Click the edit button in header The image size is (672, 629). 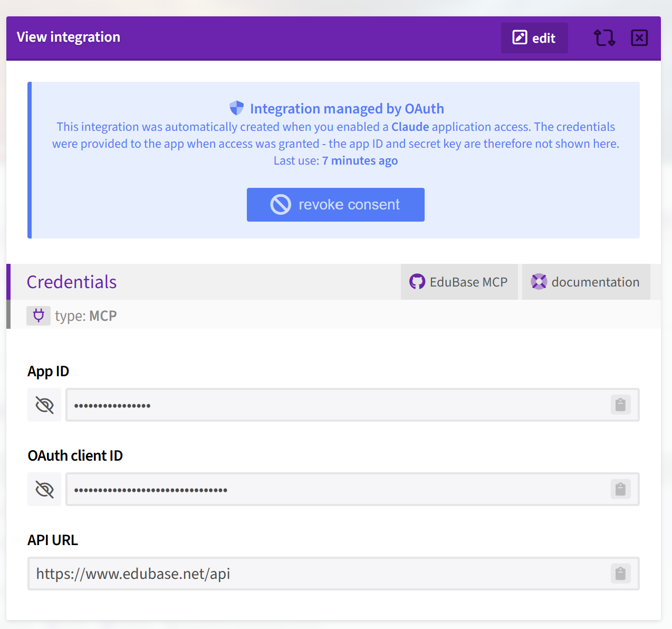534,38
